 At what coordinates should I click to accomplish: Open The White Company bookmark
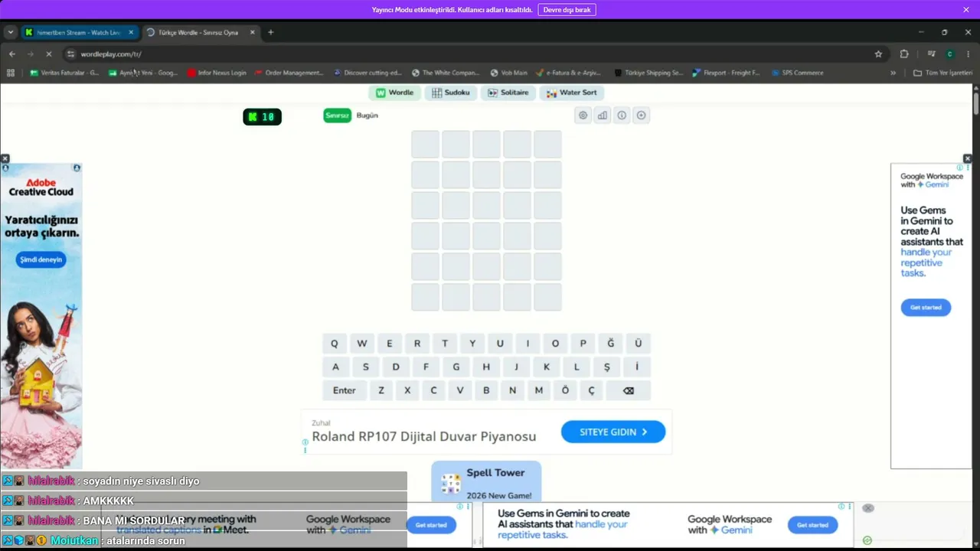click(x=446, y=73)
